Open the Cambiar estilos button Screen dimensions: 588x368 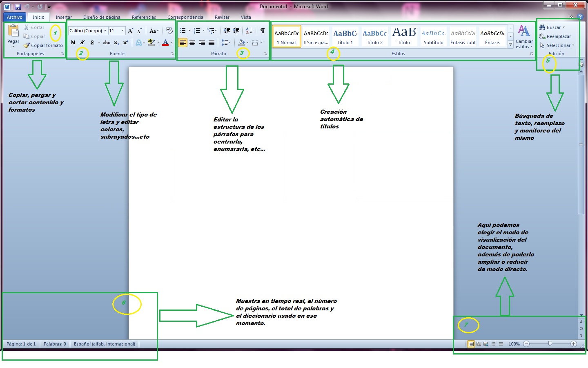click(524, 37)
